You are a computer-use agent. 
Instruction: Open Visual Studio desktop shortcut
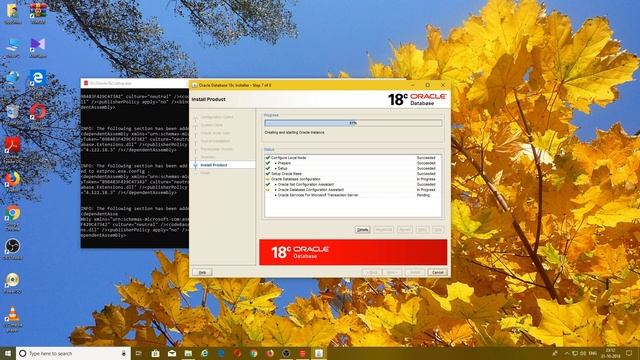pyautogui.click(x=38, y=47)
